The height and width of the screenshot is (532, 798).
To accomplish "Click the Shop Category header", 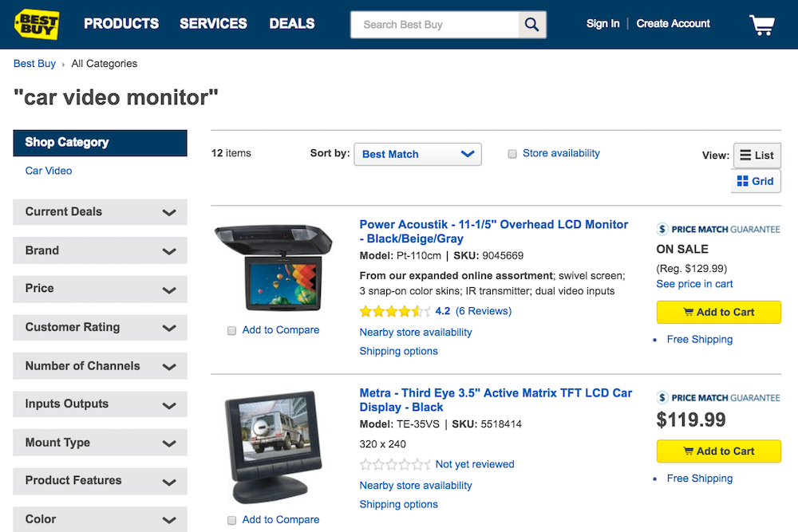I will tap(100, 143).
